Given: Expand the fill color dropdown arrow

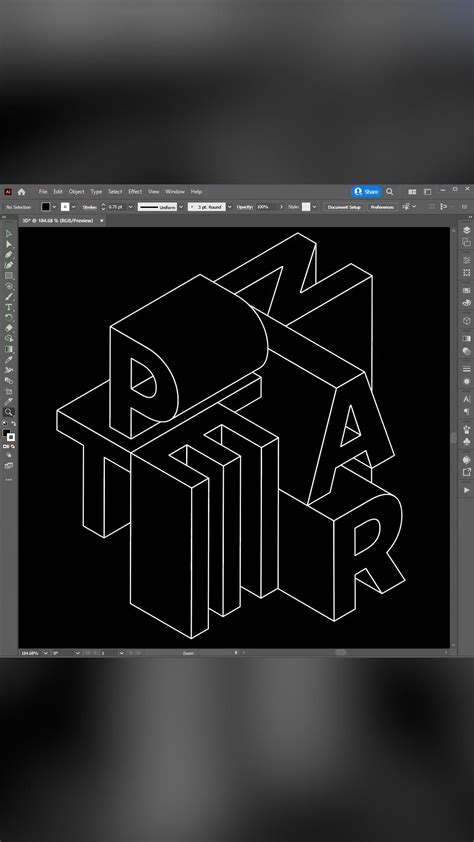Looking at the screenshot, I should point(54,207).
